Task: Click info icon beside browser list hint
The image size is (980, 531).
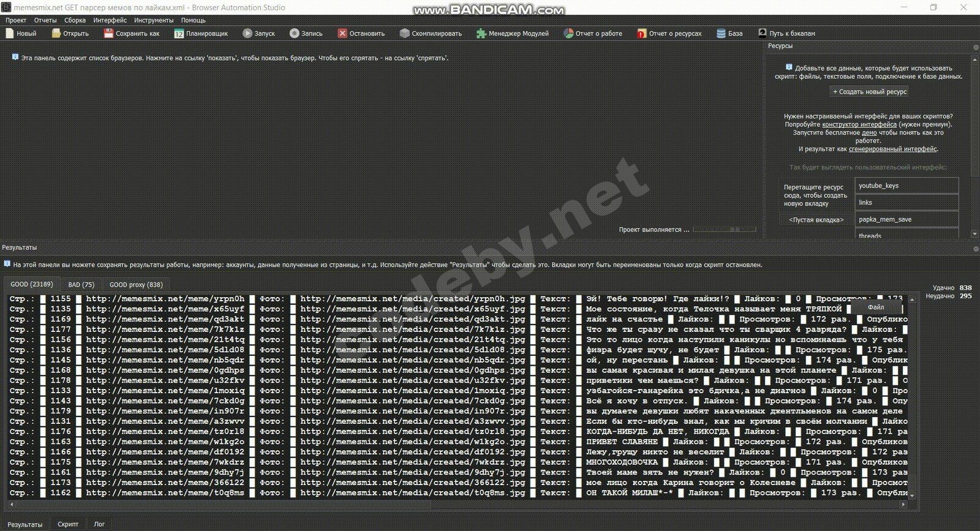Action: click(15, 57)
